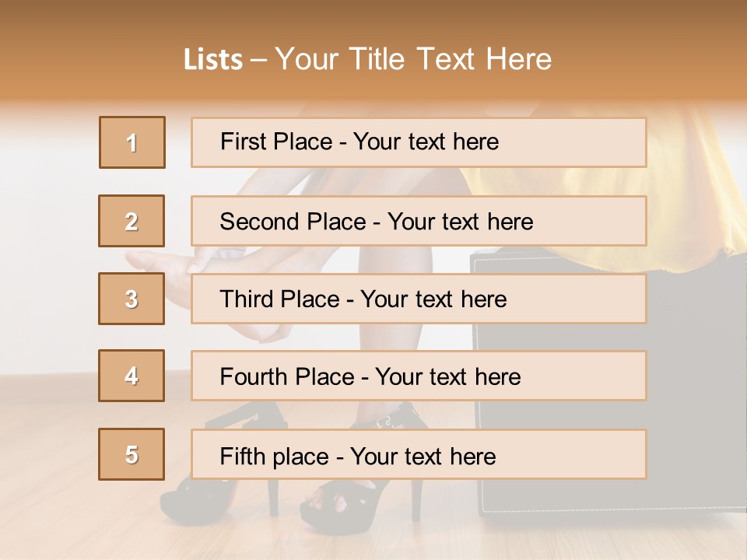
Task: Select the Fifth place text bar
Action: click(x=419, y=453)
